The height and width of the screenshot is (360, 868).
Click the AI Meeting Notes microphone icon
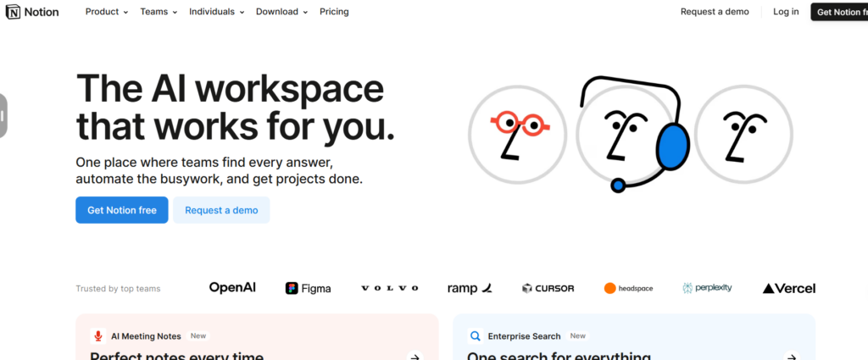pyautogui.click(x=98, y=336)
